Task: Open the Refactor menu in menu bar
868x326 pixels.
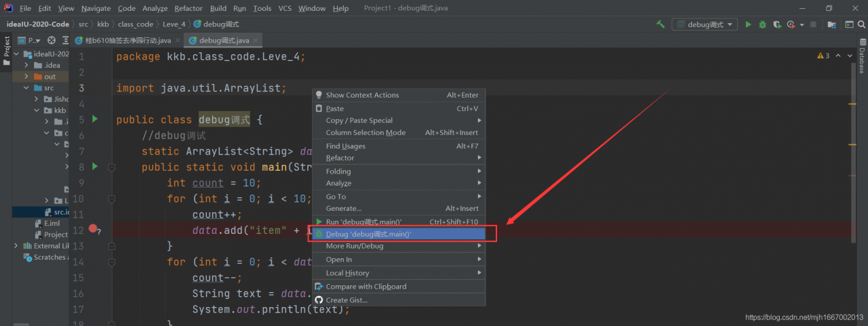Action: point(189,8)
